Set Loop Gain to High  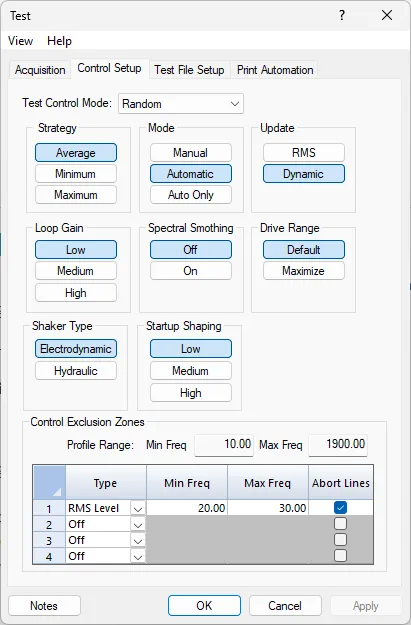(76, 293)
